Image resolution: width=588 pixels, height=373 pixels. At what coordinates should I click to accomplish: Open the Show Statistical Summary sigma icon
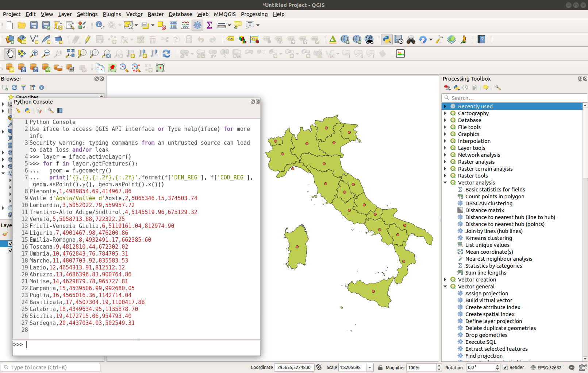[x=210, y=25]
